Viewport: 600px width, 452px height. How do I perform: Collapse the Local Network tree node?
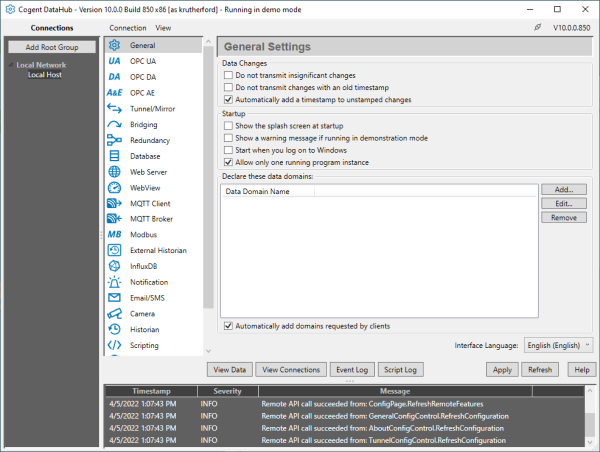(11, 65)
